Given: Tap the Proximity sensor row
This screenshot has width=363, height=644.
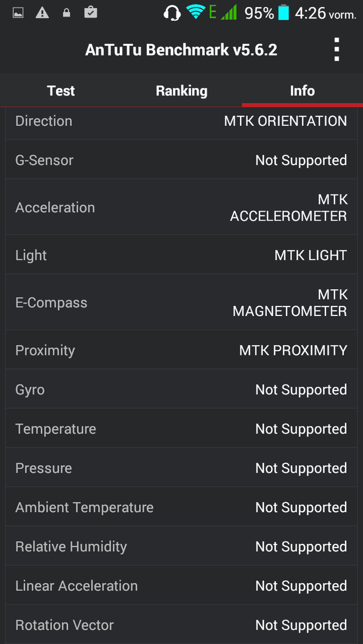Looking at the screenshot, I should coord(181,350).
